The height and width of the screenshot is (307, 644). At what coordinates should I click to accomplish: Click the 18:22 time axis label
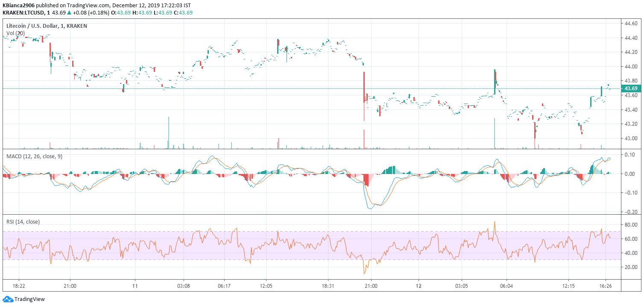[19, 286]
